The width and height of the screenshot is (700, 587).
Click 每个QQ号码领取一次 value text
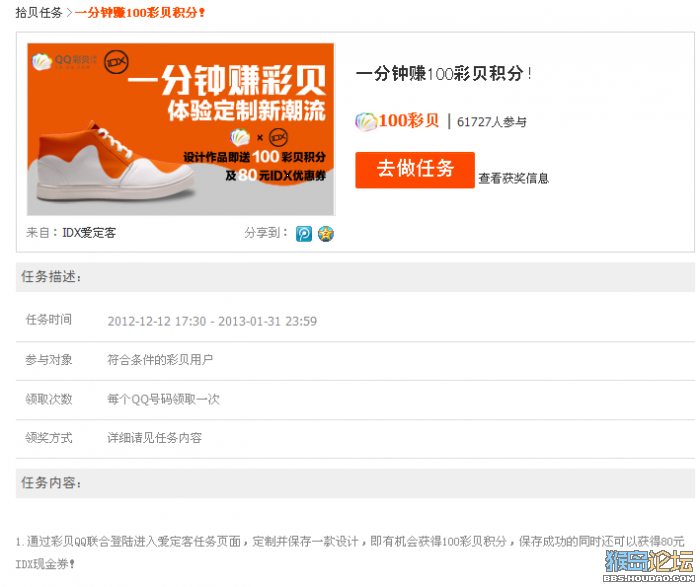point(163,399)
